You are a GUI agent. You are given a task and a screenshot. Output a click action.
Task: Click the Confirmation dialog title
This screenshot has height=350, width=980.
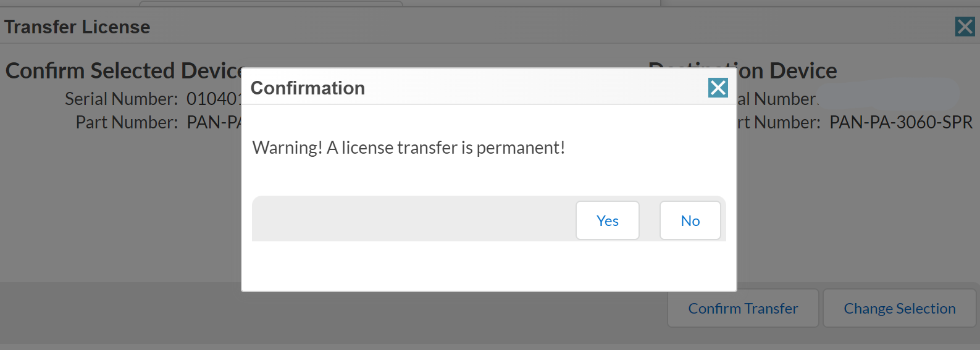tap(308, 88)
